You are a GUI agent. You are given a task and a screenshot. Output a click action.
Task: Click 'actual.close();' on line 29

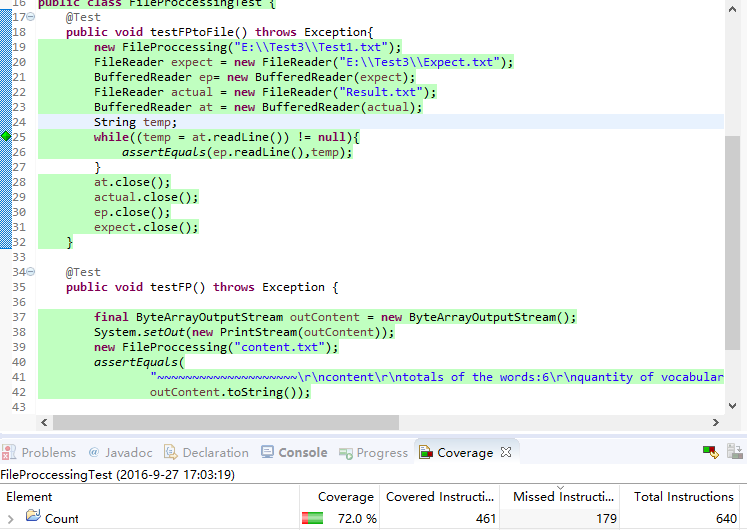146,197
